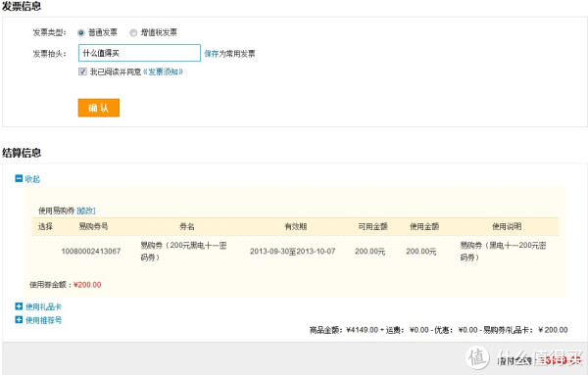Viewport: 588px width, 375px height.
Task: Click 选择 column header
Action: 45,226
